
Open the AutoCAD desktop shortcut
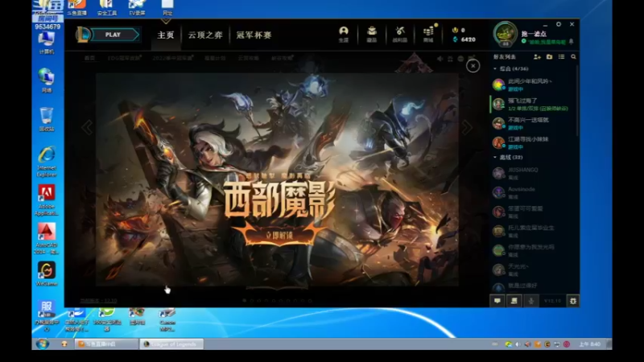(47, 239)
